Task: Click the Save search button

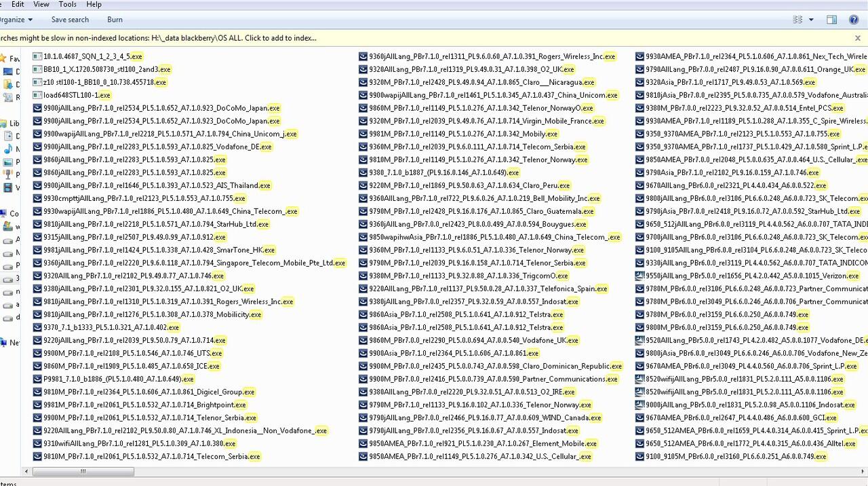Action: [x=70, y=20]
